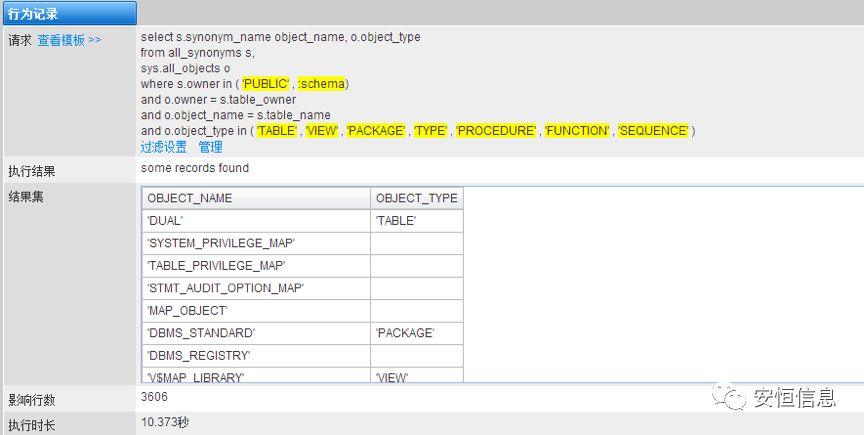Screen dimensions: 864x435
Task: Select the 'STMT_AUDIT_OPTION_MAP' row
Action: click(303, 288)
